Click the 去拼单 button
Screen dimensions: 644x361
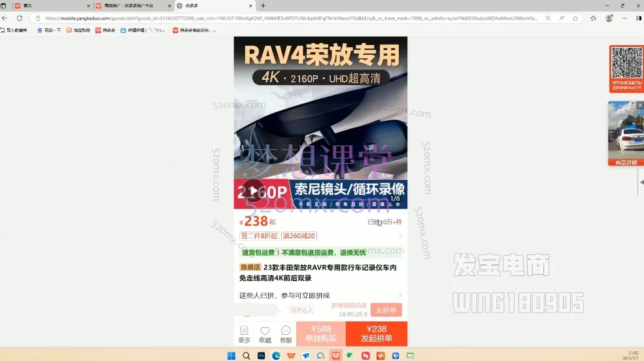click(386, 310)
